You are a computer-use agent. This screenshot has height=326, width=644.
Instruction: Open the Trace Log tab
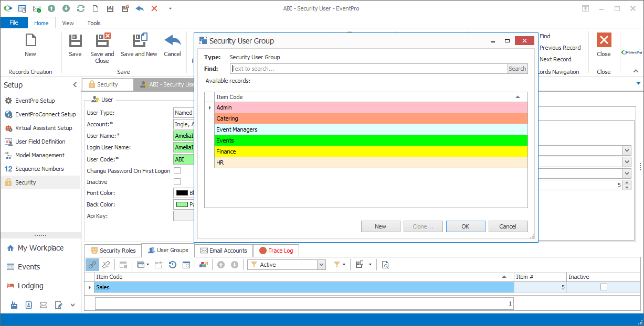(276, 251)
